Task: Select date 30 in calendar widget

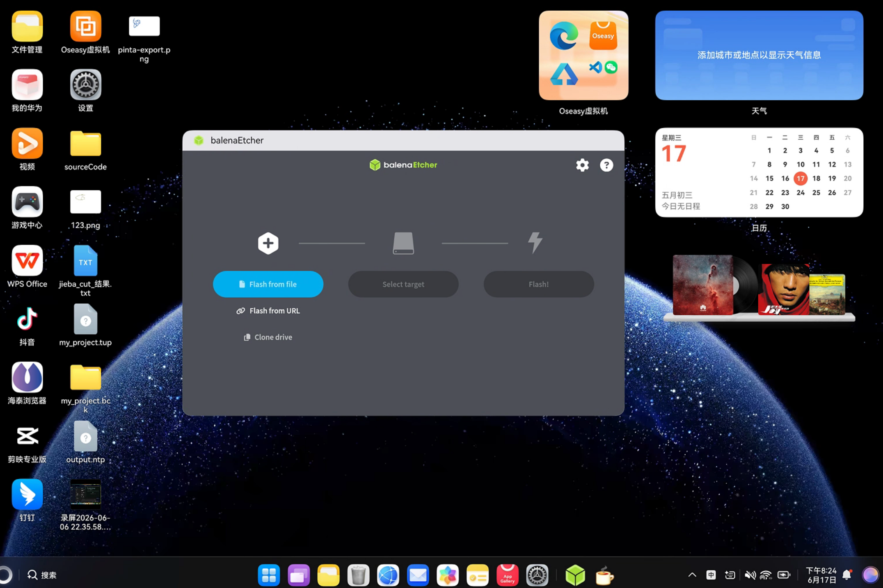Action: pos(785,207)
